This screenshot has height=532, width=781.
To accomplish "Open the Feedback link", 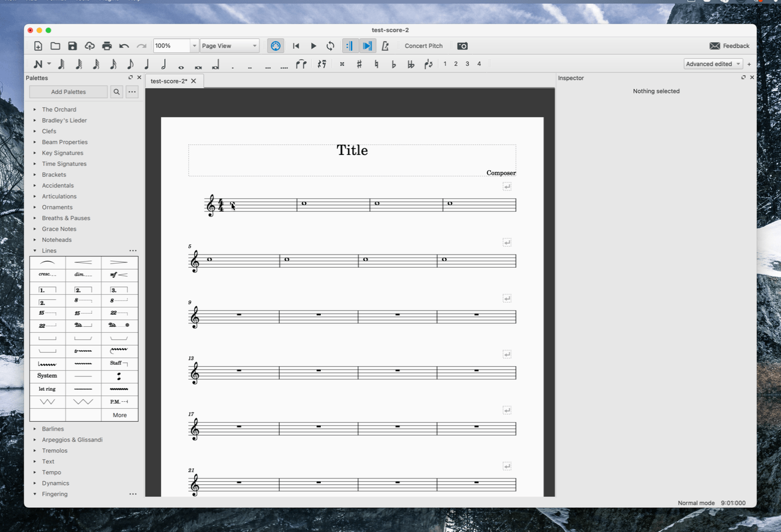I will pos(730,46).
